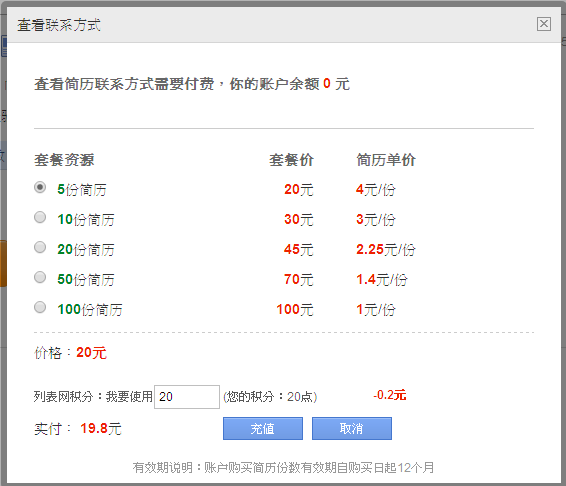This screenshot has width=566, height=486.
Task: Close the 查看联系方式 dialog with X
Action: (x=544, y=24)
